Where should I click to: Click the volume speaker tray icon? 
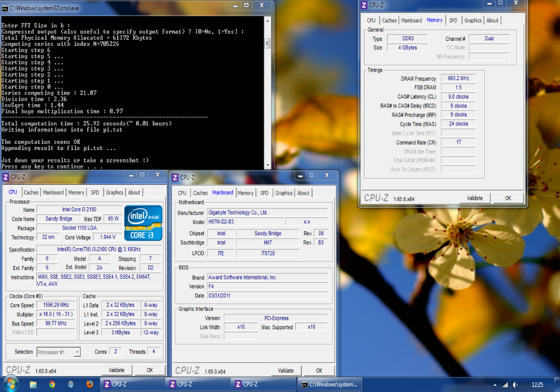[515, 385]
